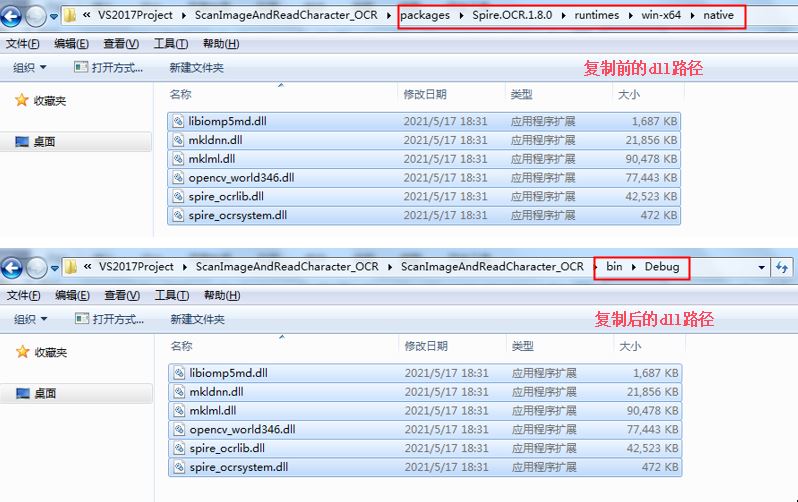Viewport: 798px width, 502px height.
Task: Click 打开方式... in bottom window toolbar
Action: click(x=109, y=319)
